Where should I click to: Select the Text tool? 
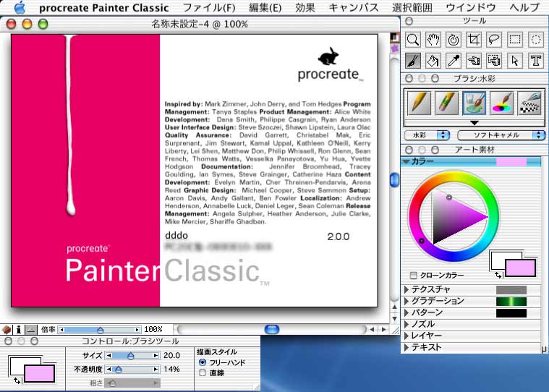pyautogui.click(x=536, y=61)
